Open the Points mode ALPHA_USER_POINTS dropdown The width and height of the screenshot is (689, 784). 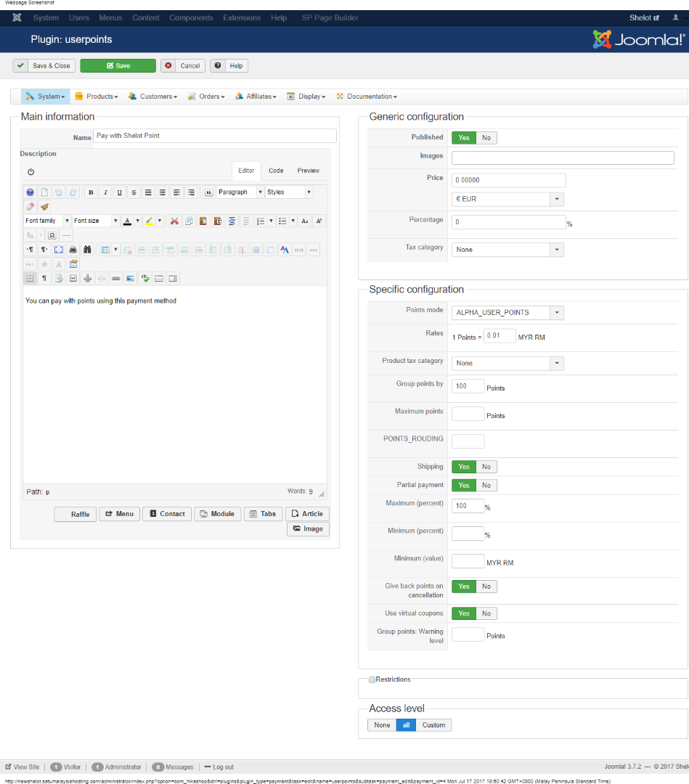(507, 313)
